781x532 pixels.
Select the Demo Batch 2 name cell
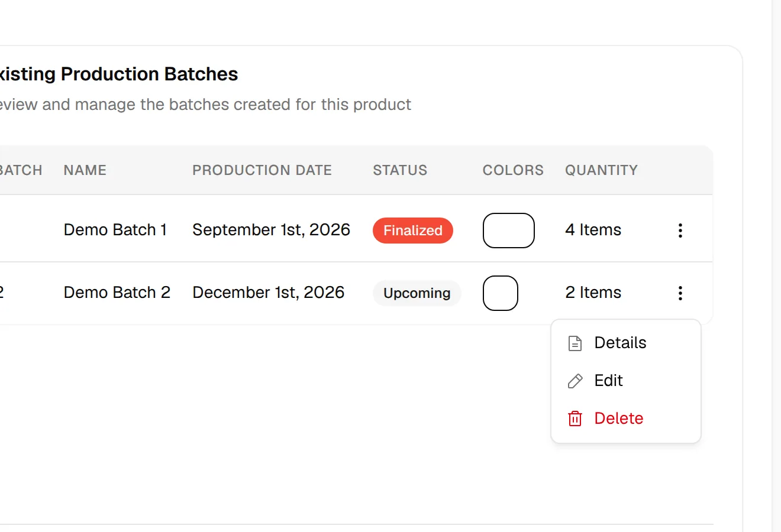tap(117, 293)
